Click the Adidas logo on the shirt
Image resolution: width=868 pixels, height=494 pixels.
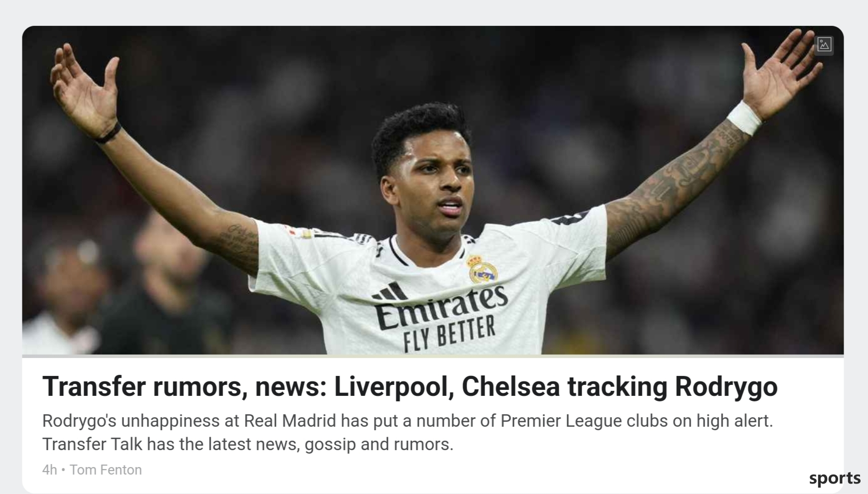(x=390, y=292)
